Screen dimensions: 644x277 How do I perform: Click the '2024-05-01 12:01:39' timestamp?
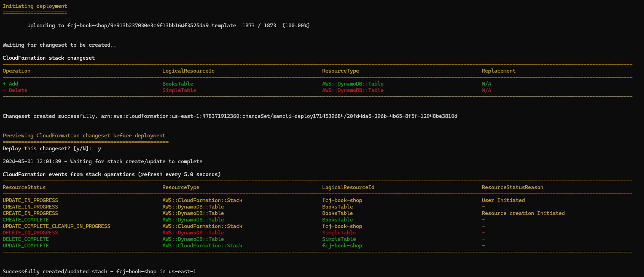pyautogui.click(x=32, y=161)
